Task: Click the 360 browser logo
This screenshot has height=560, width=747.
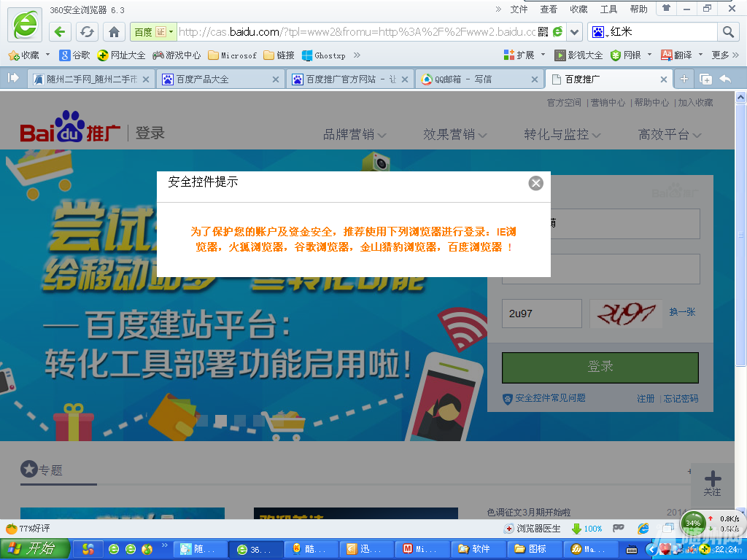Action: 26,24
